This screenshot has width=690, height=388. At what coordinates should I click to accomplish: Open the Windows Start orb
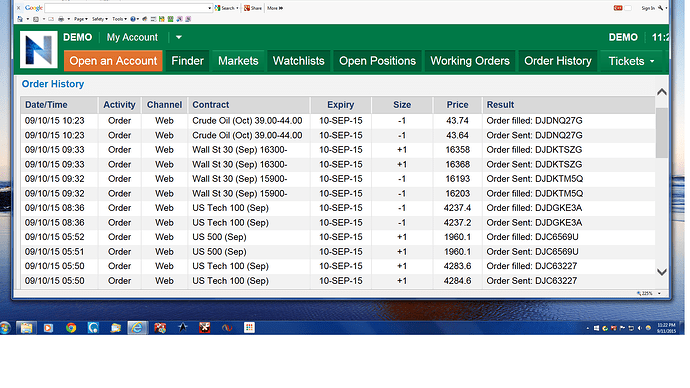pyautogui.click(x=5, y=328)
